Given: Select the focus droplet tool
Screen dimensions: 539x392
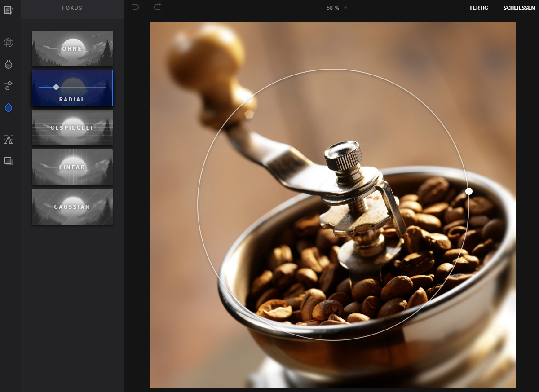Looking at the screenshot, I should click(x=8, y=107).
